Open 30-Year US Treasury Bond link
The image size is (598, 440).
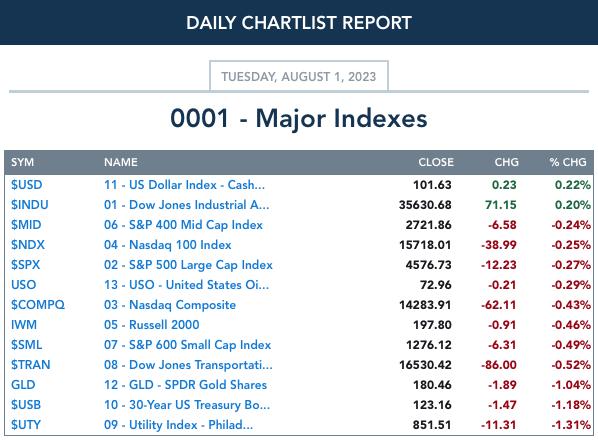pyautogui.click(x=186, y=405)
